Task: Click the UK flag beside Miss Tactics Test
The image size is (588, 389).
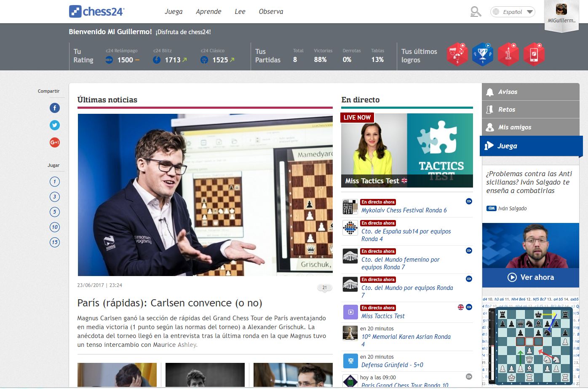Action: click(x=461, y=308)
